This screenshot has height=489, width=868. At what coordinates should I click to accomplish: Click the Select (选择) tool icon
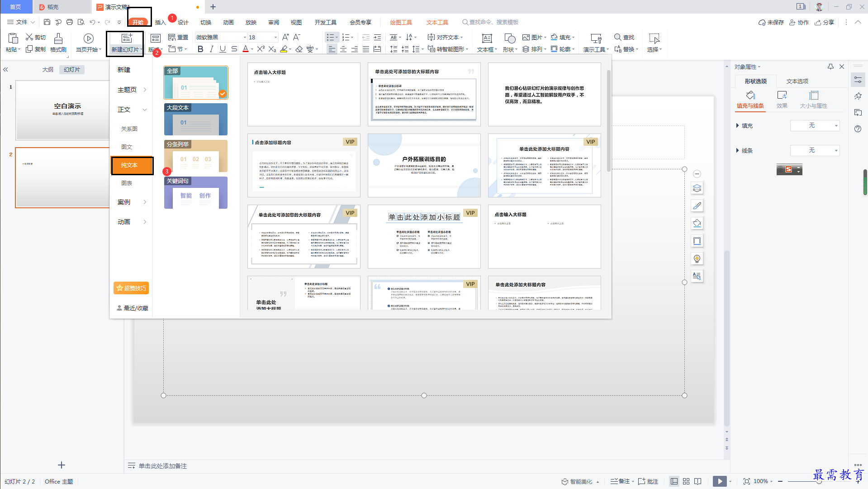click(x=654, y=38)
